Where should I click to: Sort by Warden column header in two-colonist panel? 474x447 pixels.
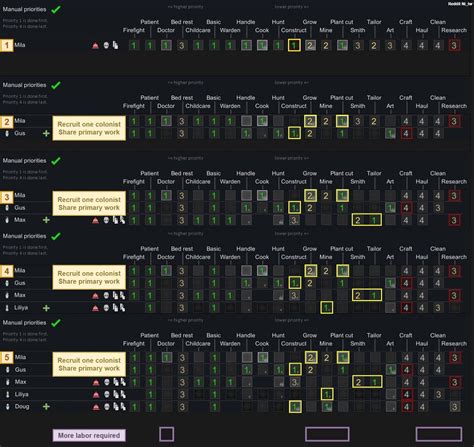(230, 106)
